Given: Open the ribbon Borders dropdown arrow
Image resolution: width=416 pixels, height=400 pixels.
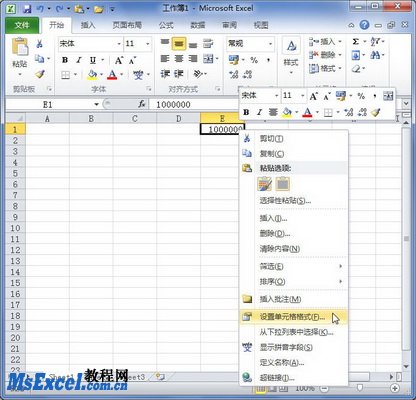Looking at the screenshot, I should tap(75, 75).
